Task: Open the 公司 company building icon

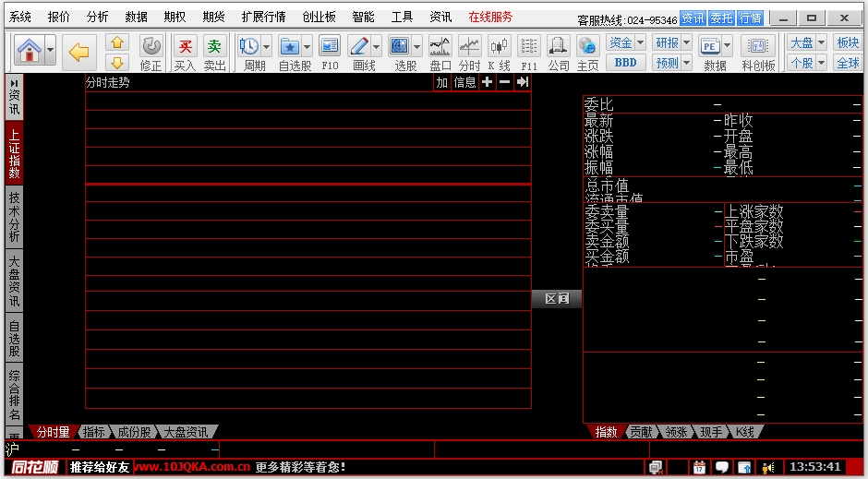Action: tap(558, 46)
